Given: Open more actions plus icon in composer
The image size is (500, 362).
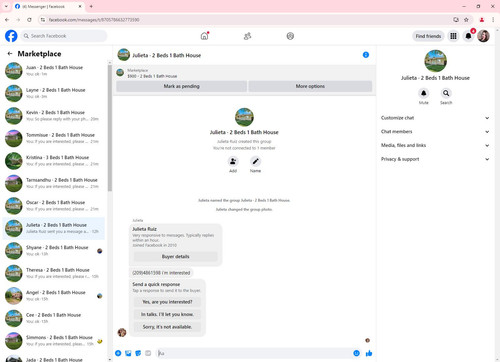Looking at the screenshot, I should [118, 353].
